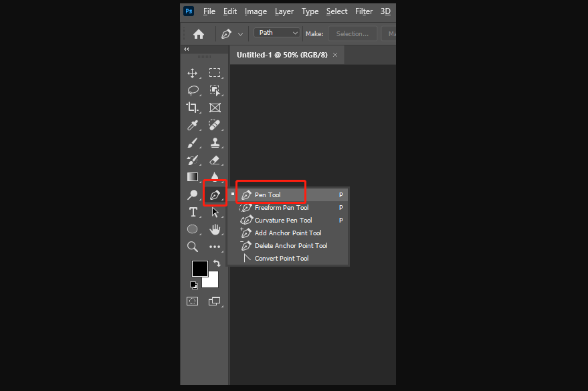Select the Gradient tool
Screen dimensions: 588x391
coord(193,176)
